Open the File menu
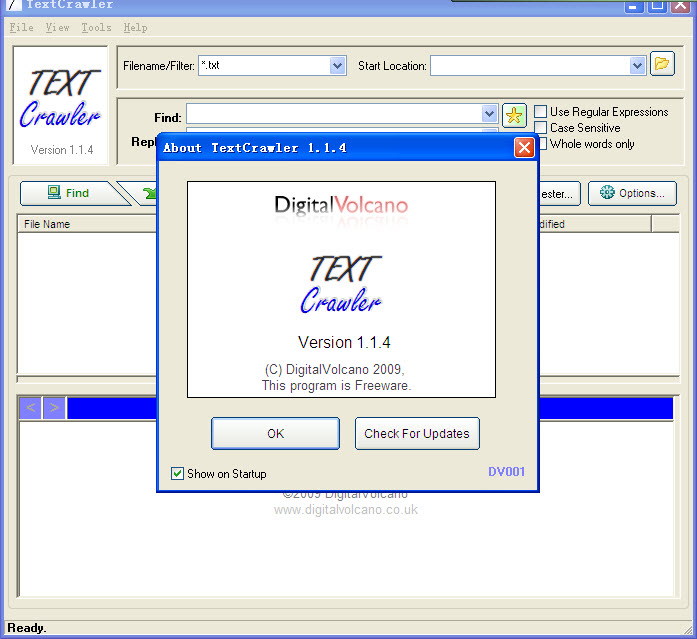 (21, 28)
